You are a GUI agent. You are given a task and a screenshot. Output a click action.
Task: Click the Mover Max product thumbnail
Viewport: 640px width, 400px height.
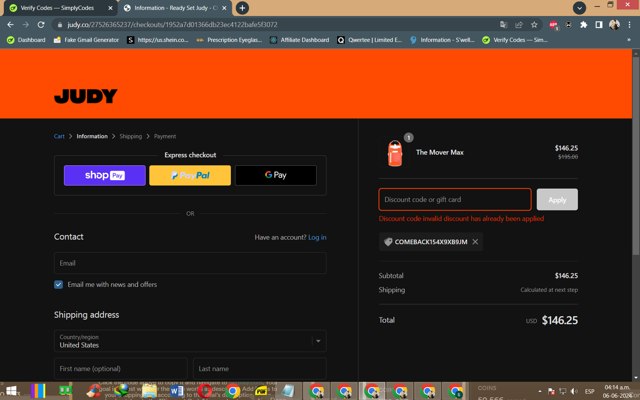pyautogui.click(x=395, y=153)
